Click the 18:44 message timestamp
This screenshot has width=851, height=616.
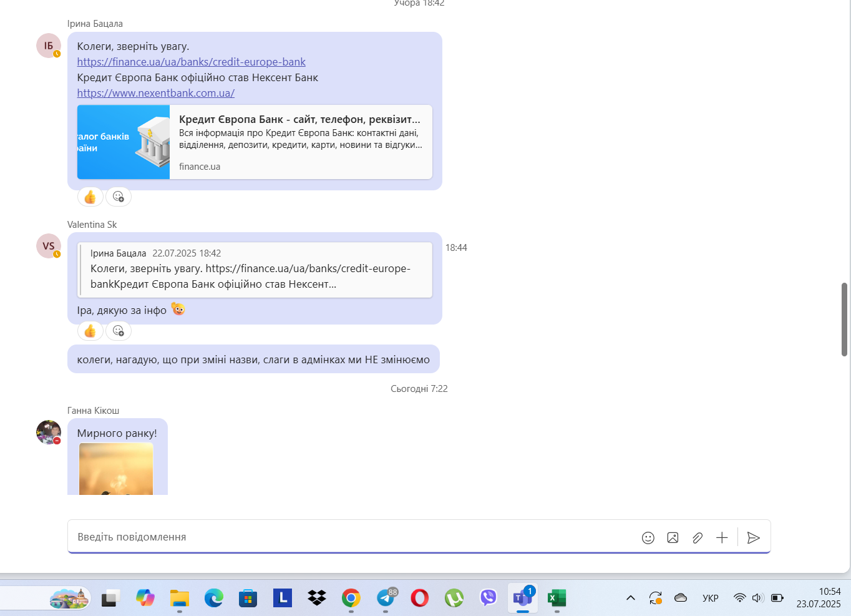pos(456,248)
